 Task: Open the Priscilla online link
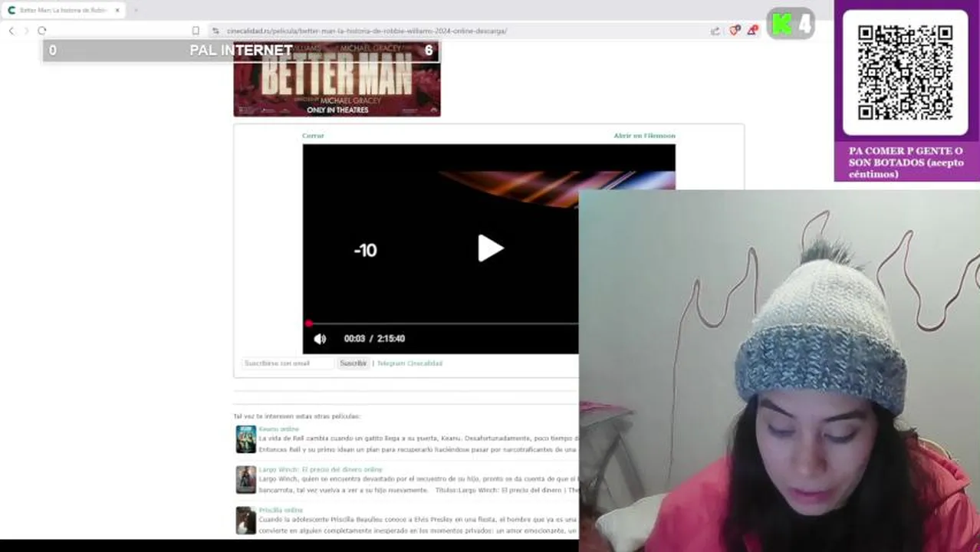coord(280,510)
